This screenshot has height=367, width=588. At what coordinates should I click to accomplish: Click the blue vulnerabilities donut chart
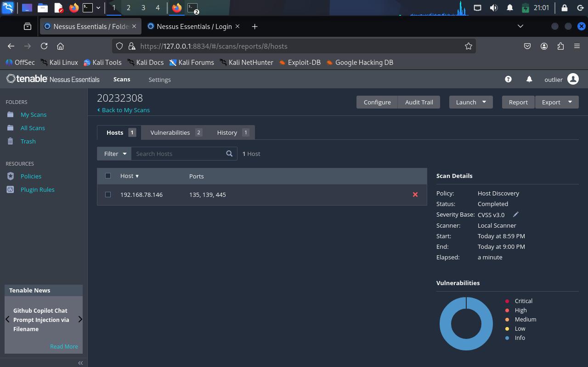pyautogui.click(x=466, y=324)
